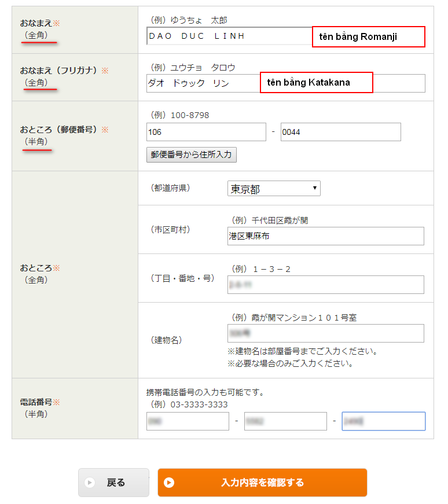The image size is (448, 504).
Task: Click the red tên bằng Katakana annotation box
Action: coord(316,82)
